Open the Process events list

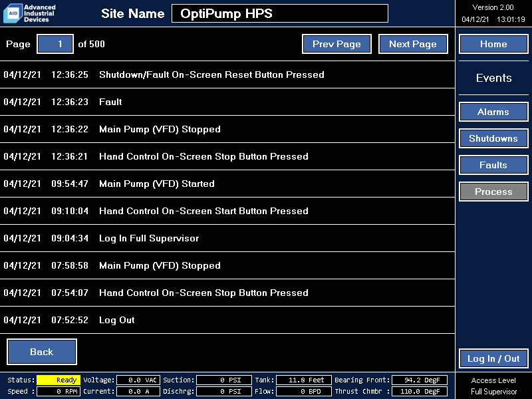tap(493, 192)
